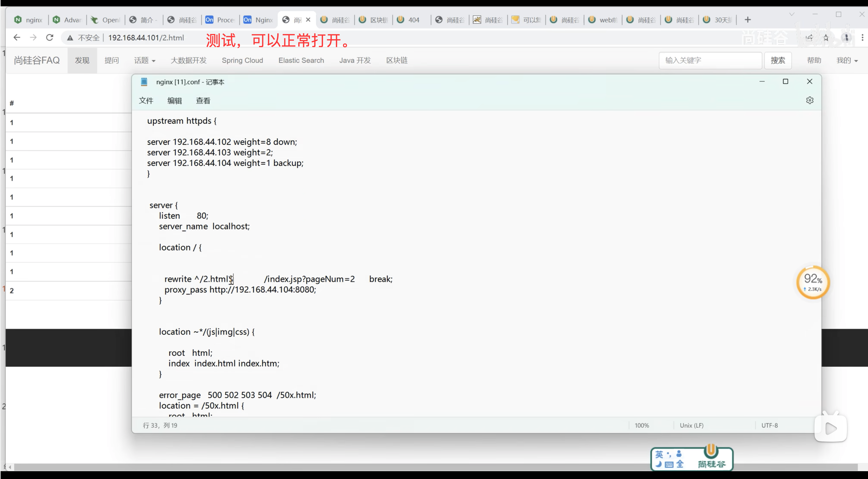The image size is (868, 479).
Task: Click the bookmark star icon
Action: click(x=826, y=37)
